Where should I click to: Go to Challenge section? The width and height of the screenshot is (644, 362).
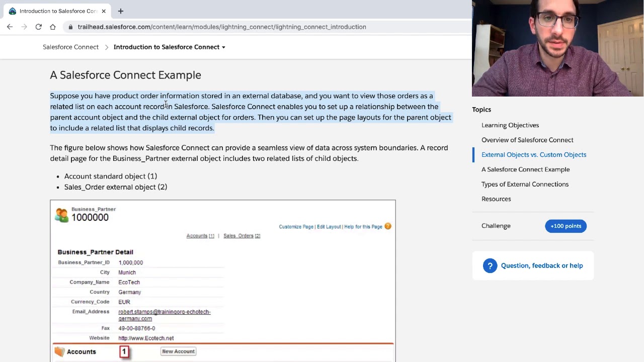pyautogui.click(x=496, y=226)
